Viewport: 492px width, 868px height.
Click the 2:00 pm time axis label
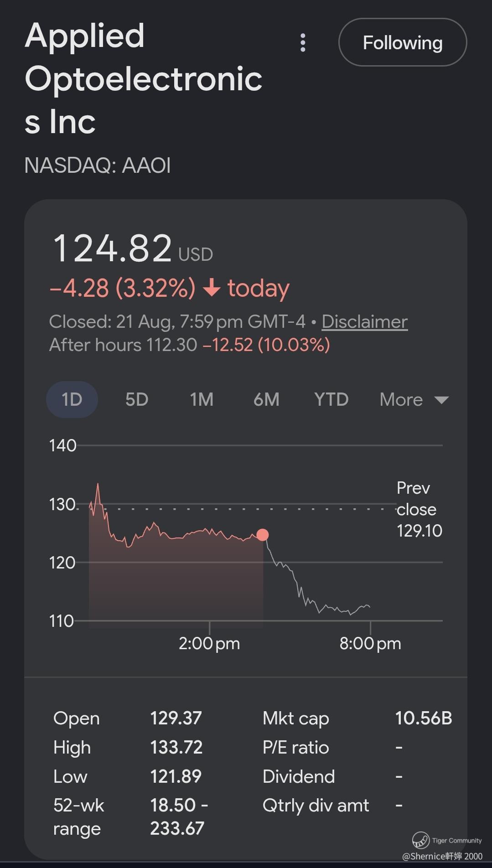point(209,643)
